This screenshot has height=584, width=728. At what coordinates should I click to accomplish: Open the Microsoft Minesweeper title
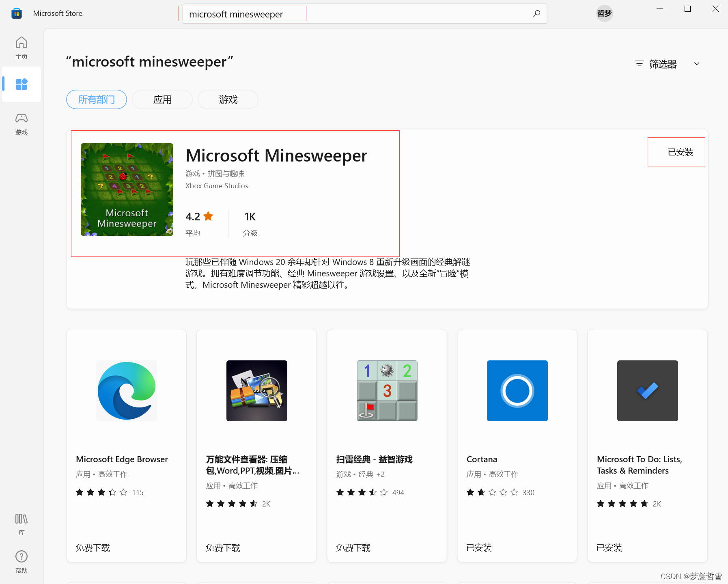coord(276,156)
